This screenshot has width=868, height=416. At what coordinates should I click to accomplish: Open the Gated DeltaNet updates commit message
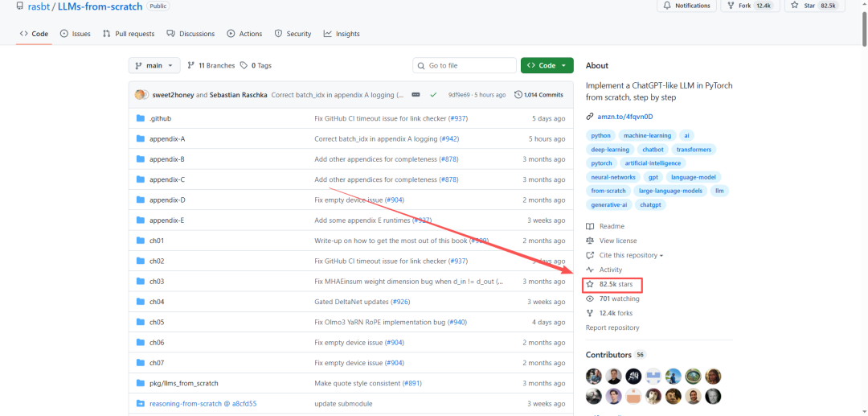[x=351, y=302]
